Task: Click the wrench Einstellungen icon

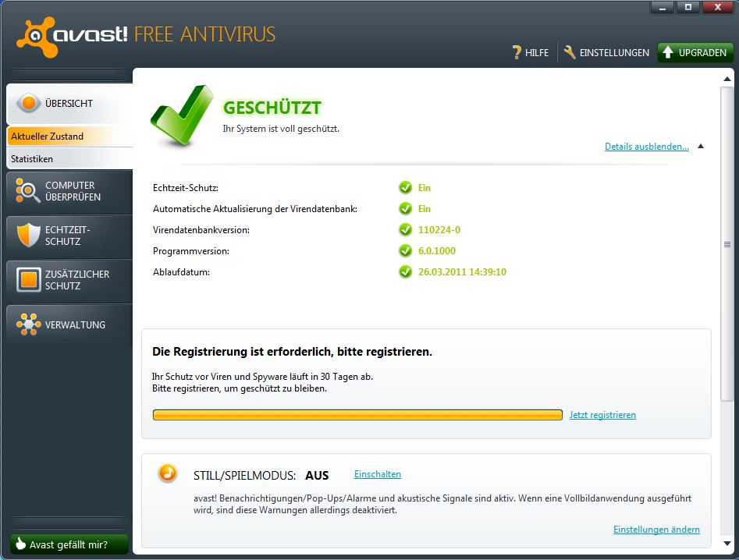Action: 570,52
